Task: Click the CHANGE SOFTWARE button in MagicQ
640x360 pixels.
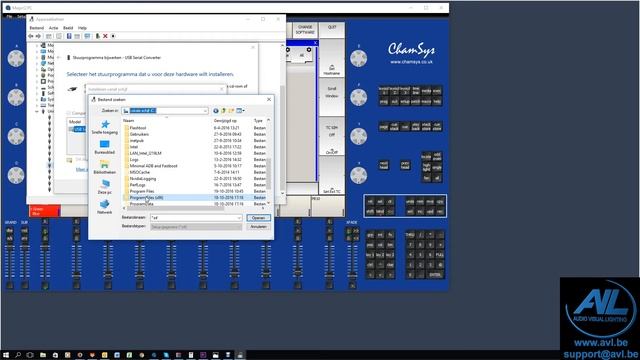Action: pos(305,30)
